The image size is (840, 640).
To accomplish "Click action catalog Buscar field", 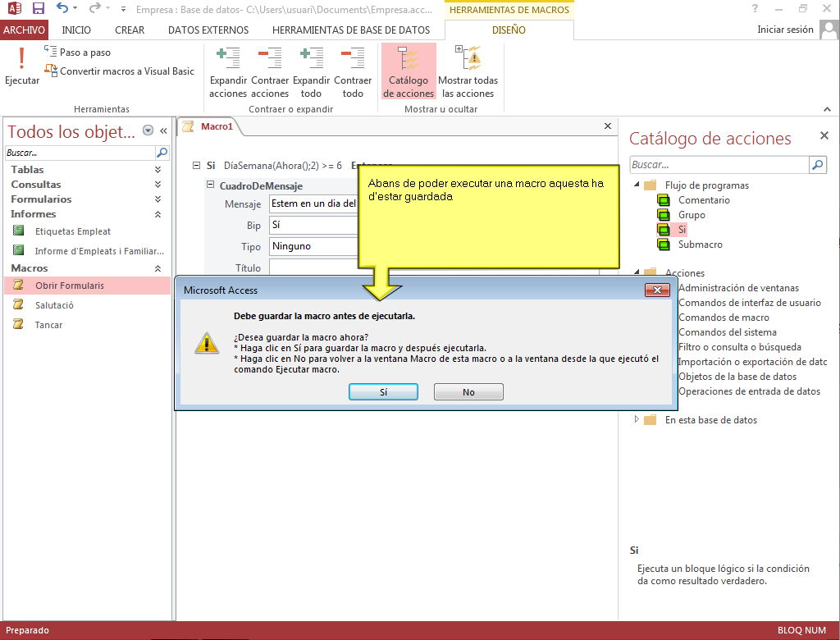I will click(719, 165).
